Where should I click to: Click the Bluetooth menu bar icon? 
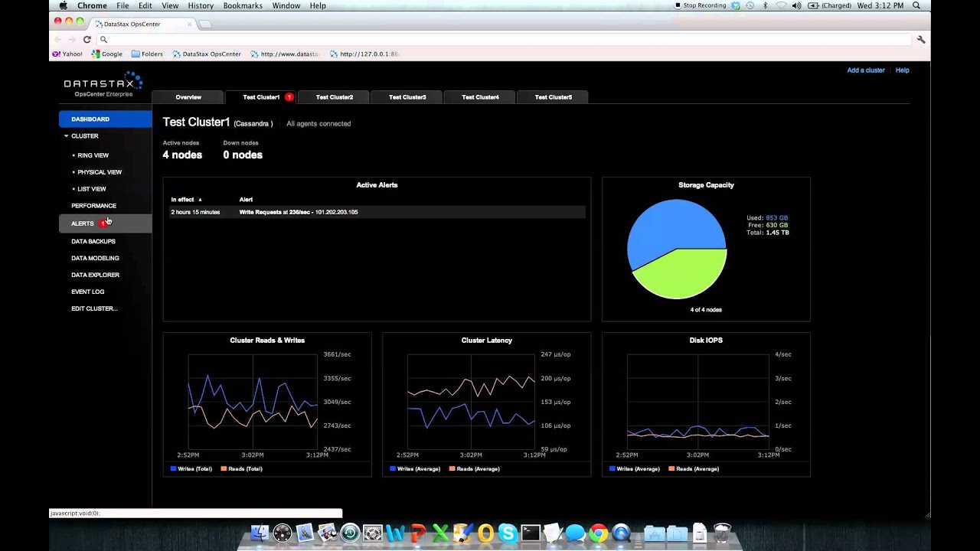[x=765, y=5]
